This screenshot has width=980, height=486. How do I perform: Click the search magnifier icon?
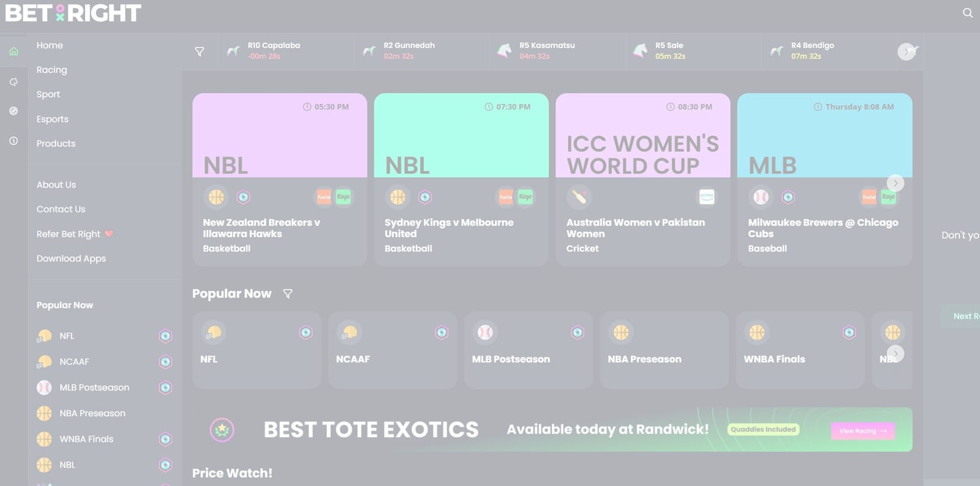[967, 13]
